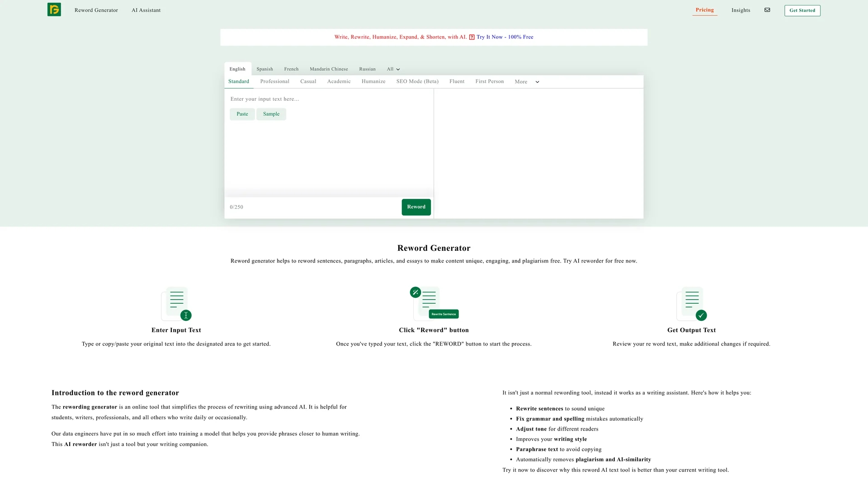The height and width of the screenshot is (488, 868).
Task: Click the question mark icon in banner
Action: [472, 37]
